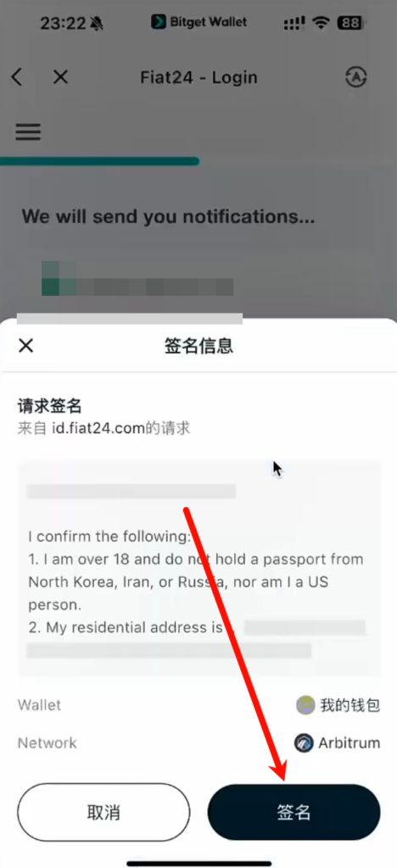
Task: Select the Arbitrum network name
Action: pyautogui.click(x=349, y=743)
